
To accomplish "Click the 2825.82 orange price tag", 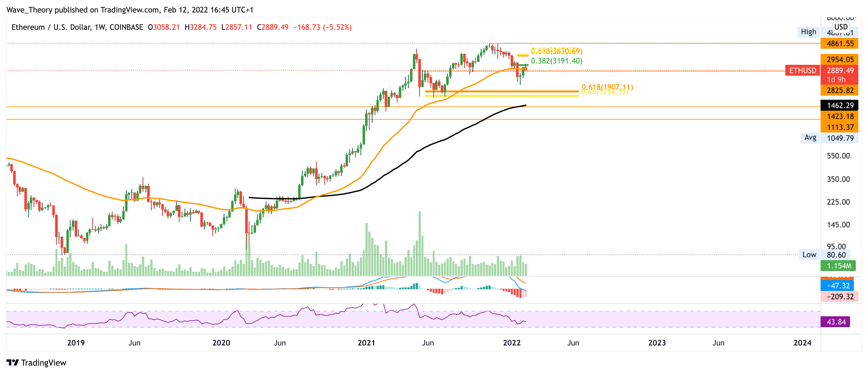I will pos(840,90).
